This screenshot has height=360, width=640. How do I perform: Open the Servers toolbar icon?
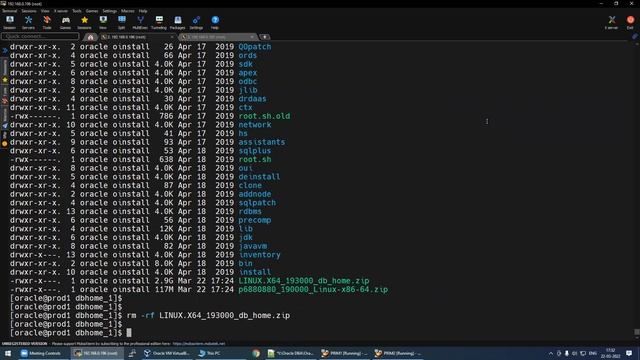tap(28, 22)
